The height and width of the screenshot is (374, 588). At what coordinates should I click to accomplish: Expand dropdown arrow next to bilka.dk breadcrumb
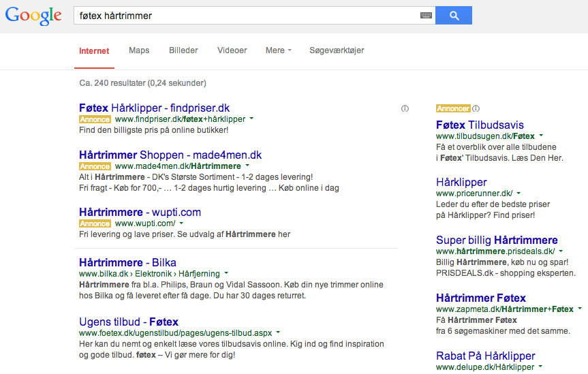226,273
